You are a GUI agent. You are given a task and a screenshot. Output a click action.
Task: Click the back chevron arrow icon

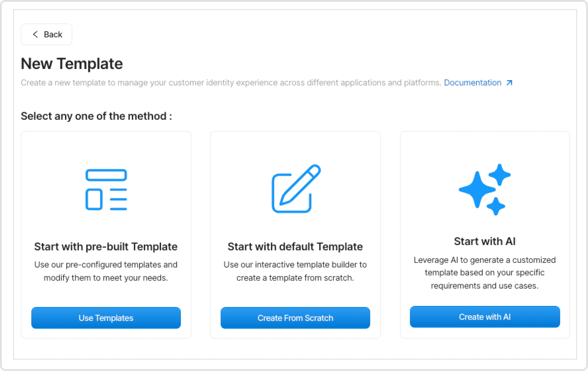(x=35, y=34)
